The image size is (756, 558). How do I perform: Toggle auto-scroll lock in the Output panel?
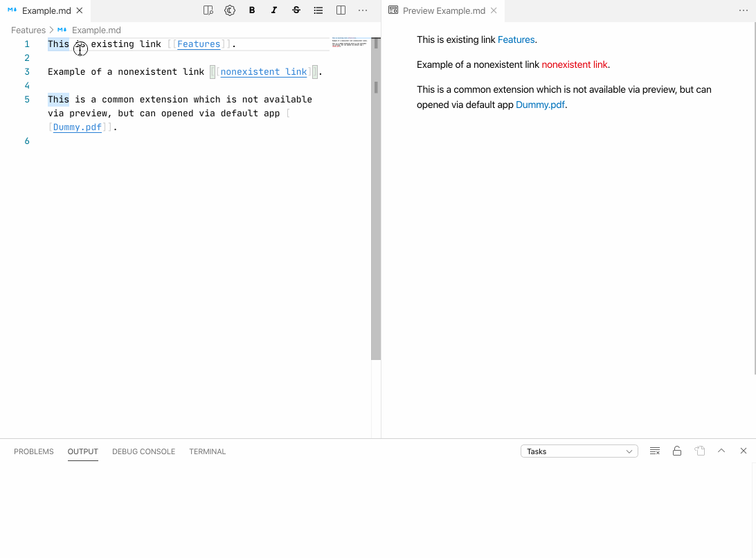point(676,451)
